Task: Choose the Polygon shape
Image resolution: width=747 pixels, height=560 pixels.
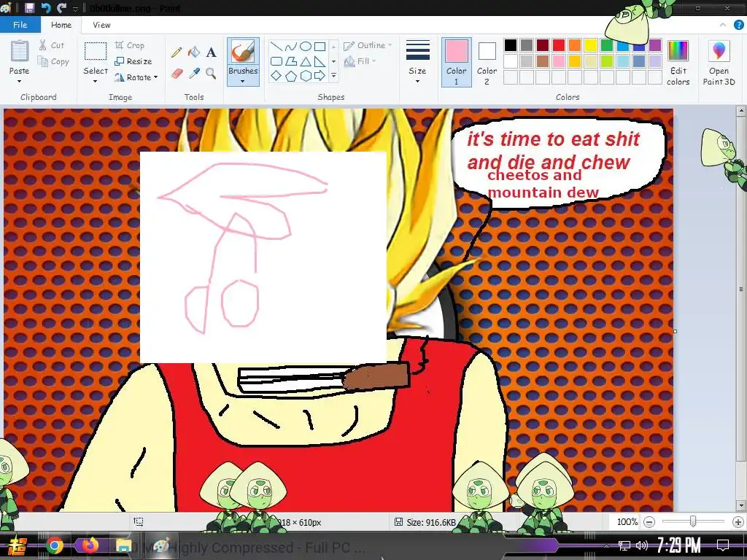Action: click(x=290, y=61)
